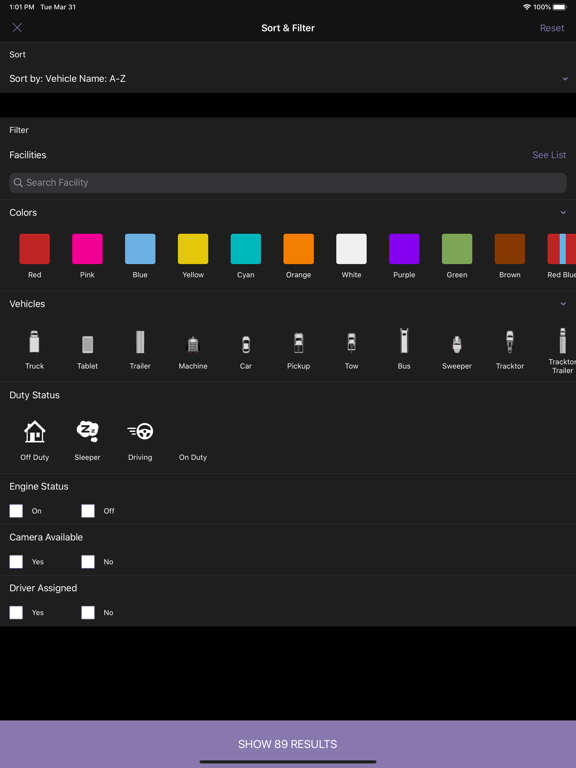The height and width of the screenshot is (768, 576).
Task: Select the Sleeper duty status icon
Action: point(87,431)
